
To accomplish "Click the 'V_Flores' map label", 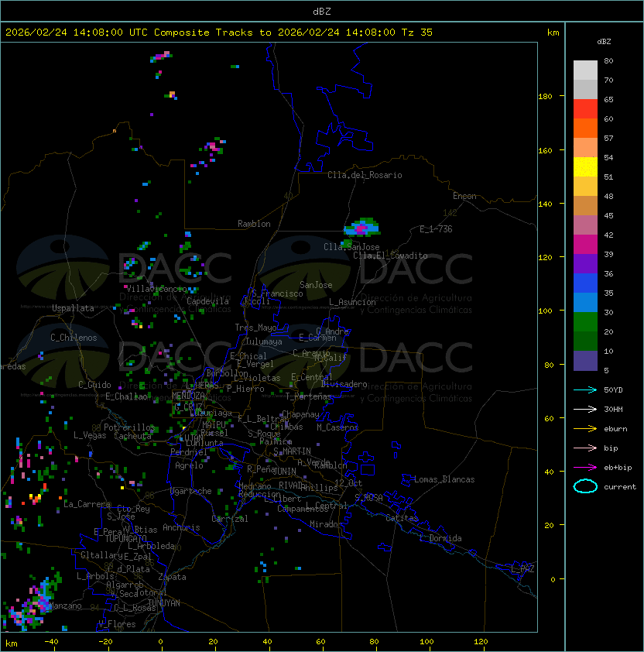I will 117,624.
